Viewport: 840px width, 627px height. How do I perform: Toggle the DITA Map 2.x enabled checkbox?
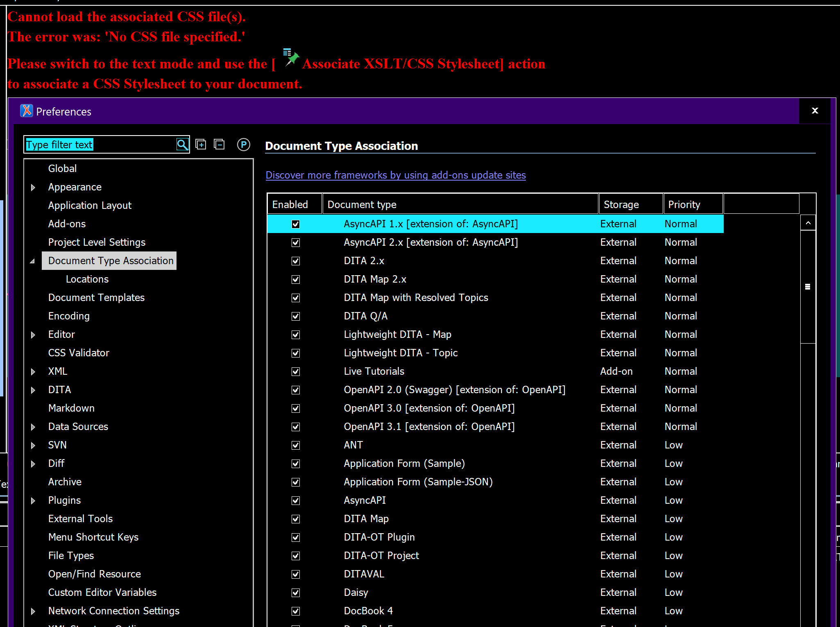296,279
